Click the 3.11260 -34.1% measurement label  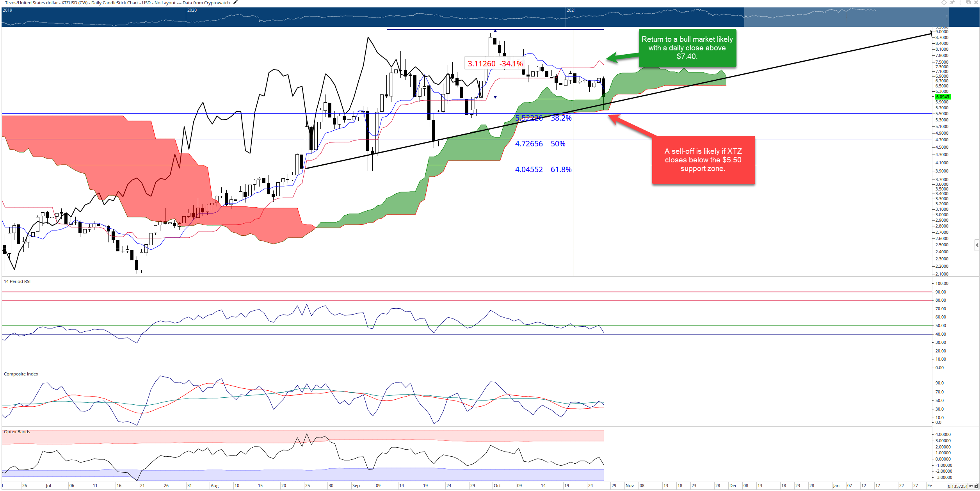coord(495,64)
